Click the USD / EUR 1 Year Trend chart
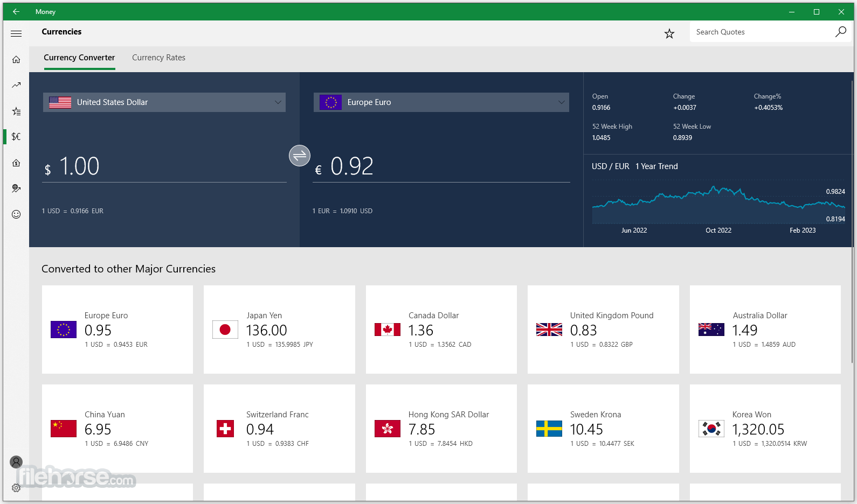 pos(718,205)
